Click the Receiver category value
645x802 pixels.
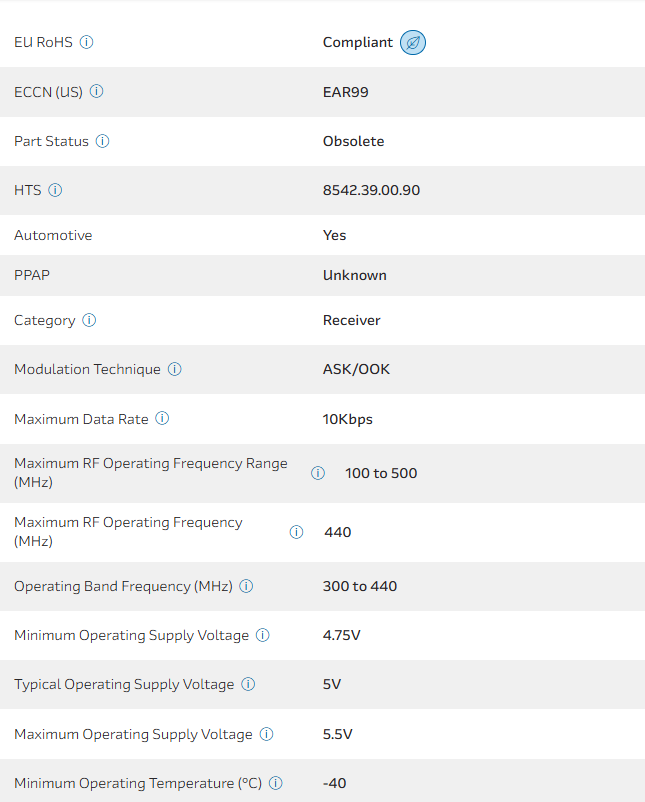[351, 320]
